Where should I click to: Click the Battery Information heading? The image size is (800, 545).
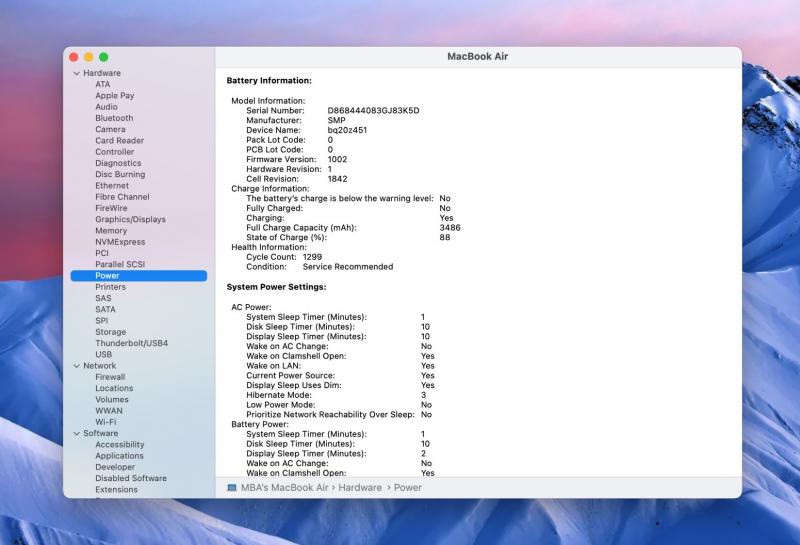(269, 81)
